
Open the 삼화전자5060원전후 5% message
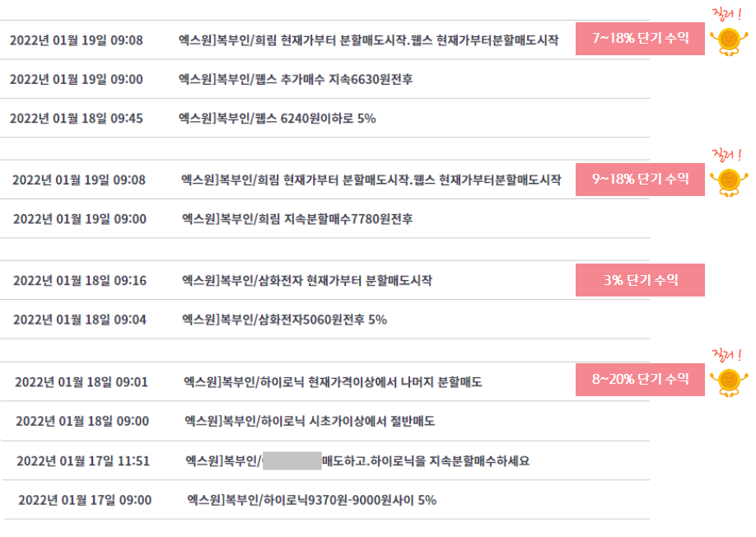click(284, 320)
